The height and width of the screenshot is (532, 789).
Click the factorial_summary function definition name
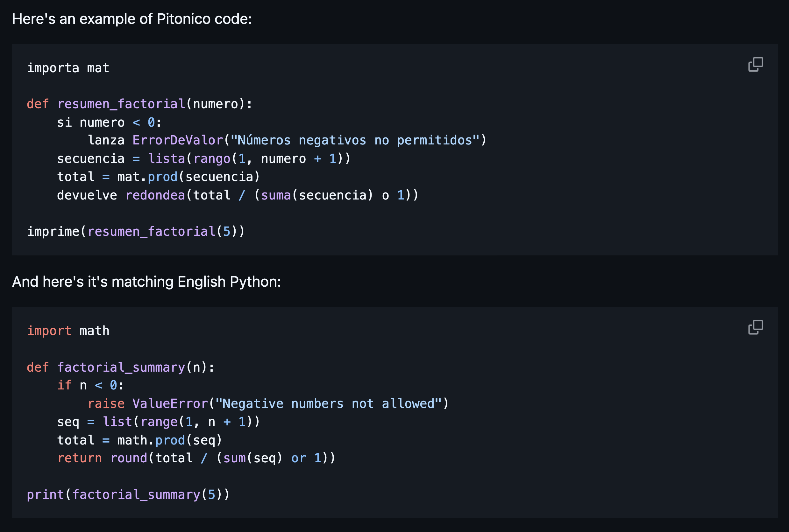coord(121,367)
